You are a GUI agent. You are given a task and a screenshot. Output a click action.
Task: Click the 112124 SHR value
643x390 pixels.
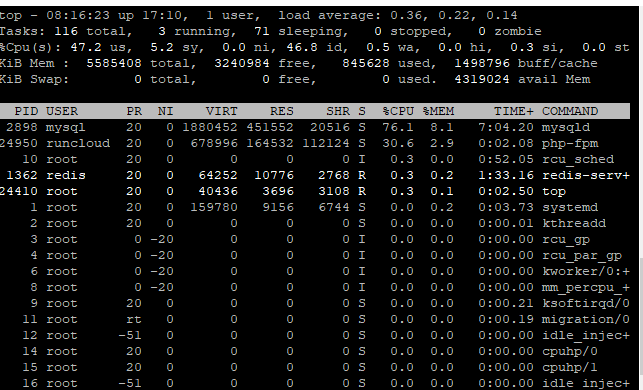[326, 144]
